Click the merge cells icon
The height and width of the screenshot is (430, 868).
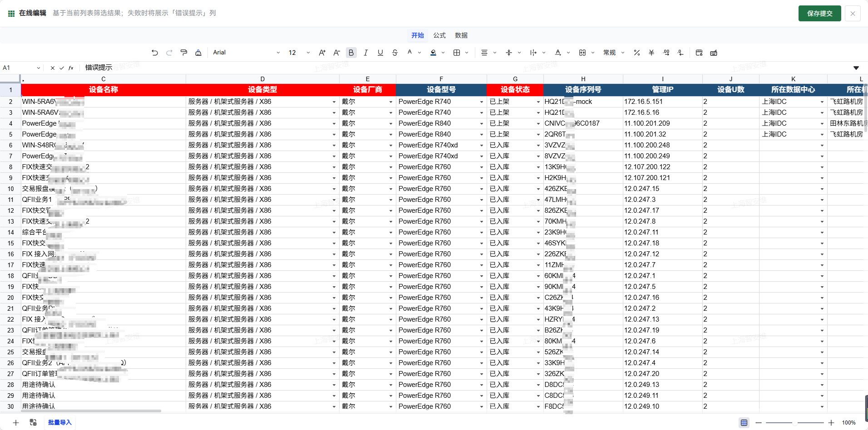pos(582,53)
